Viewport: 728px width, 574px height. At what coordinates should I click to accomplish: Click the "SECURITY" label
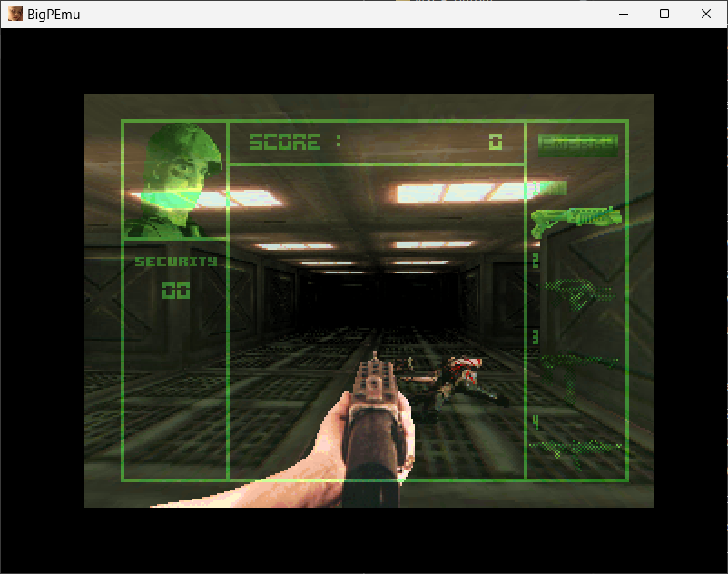176,262
